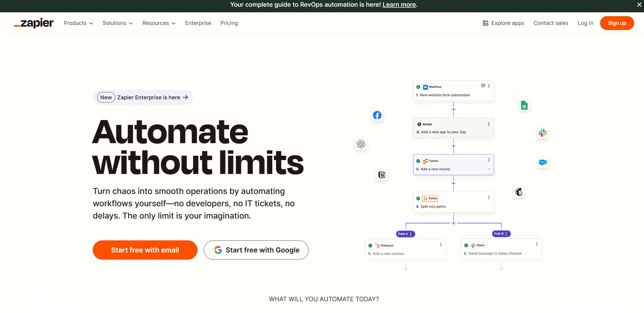
Task: Expand the Resources menu
Action: [x=159, y=23]
